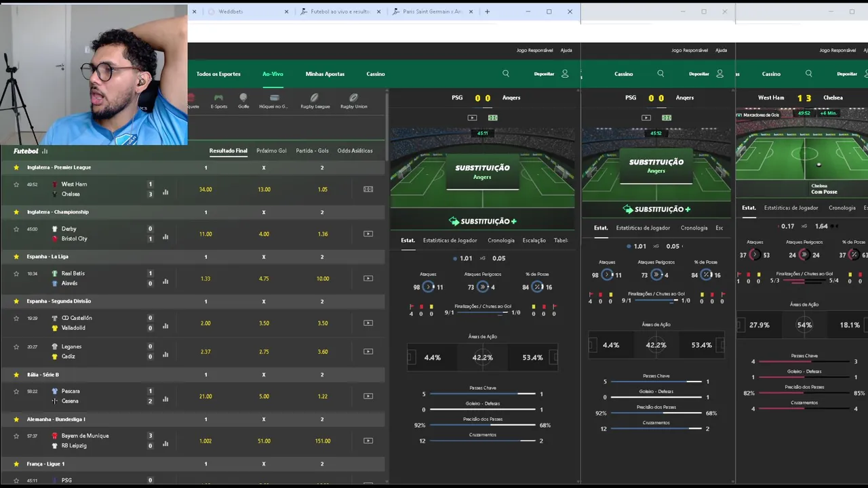The height and width of the screenshot is (488, 868).
Task: Bet on the draw at 51.00 for Bayern
Action: pos(264,441)
